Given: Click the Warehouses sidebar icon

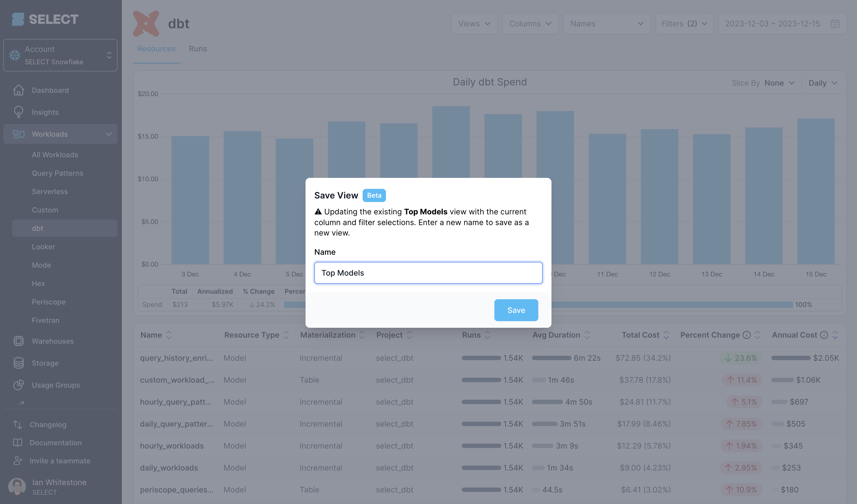Looking at the screenshot, I should [x=19, y=341].
